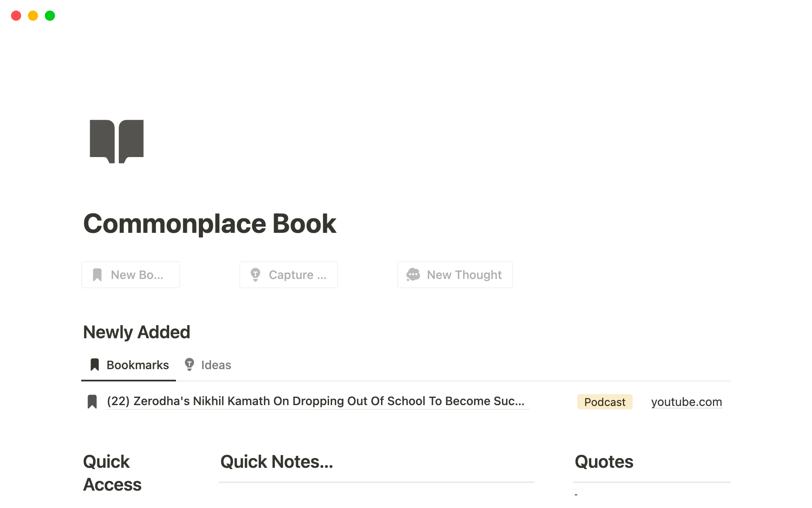Click the bookmark icon beside the Zerodha entry

(93, 401)
